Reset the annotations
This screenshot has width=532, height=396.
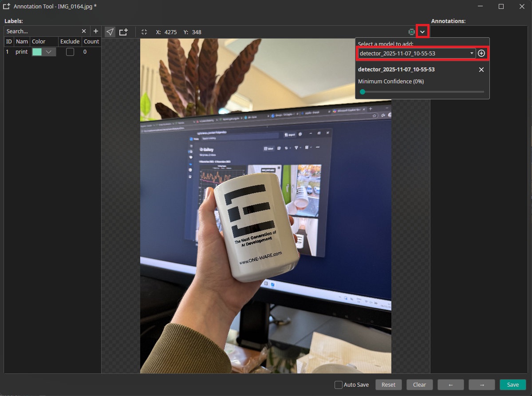388,384
